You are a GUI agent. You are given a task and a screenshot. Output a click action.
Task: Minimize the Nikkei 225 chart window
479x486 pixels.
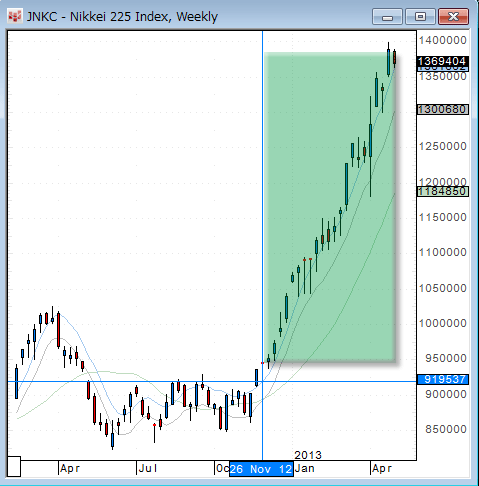click(x=387, y=17)
